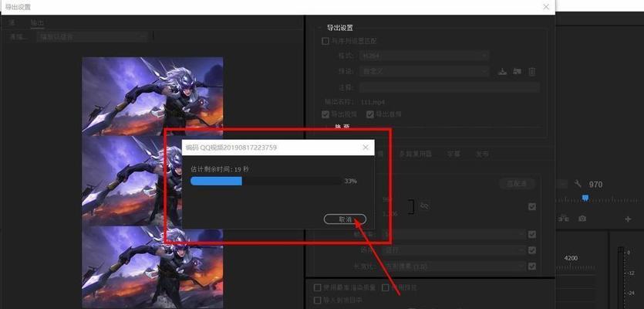Click the audio level meter
This screenshot has height=309, width=644.
click(621, 278)
